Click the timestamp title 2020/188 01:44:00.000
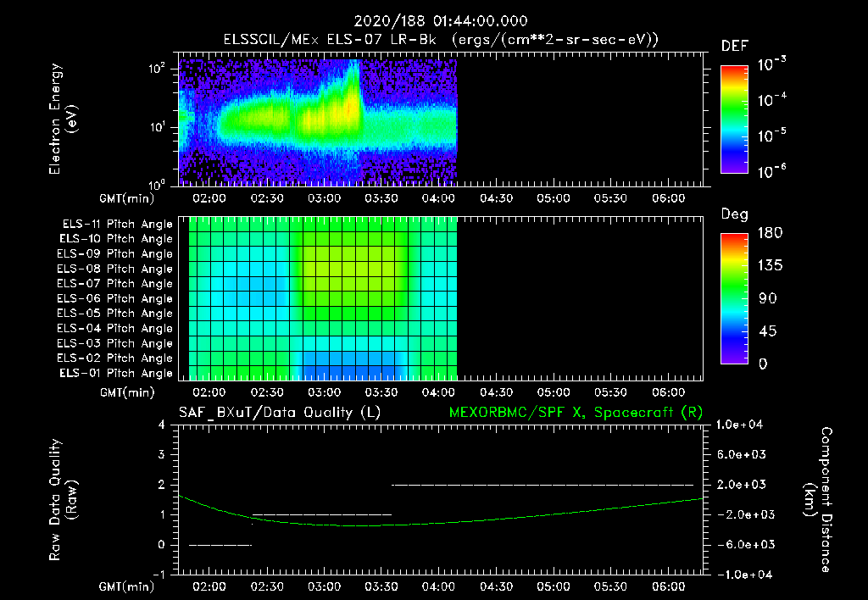This screenshot has height=600, width=868. click(x=441, y=21)
